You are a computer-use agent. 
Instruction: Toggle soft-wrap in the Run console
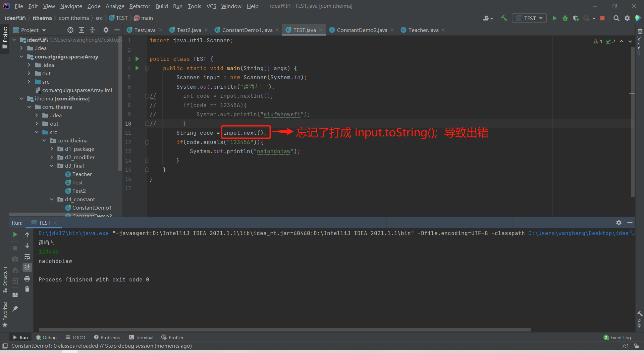coord(27,257)
